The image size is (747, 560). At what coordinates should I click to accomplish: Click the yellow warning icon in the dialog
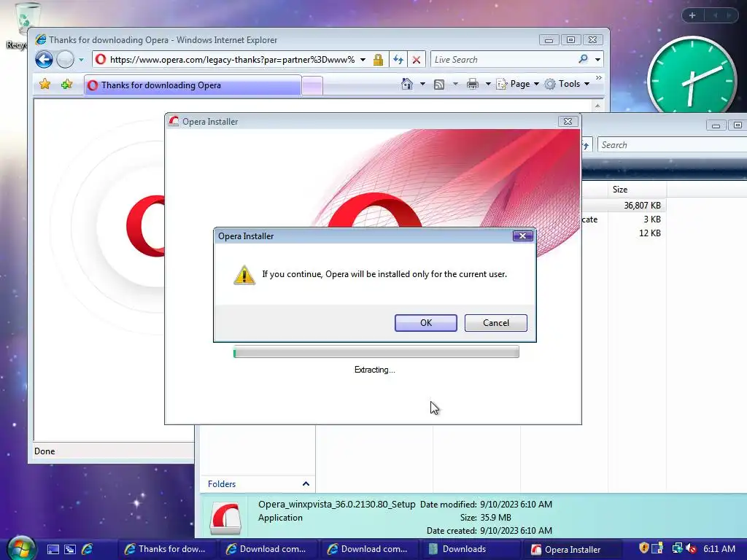(x=244, y=275)
